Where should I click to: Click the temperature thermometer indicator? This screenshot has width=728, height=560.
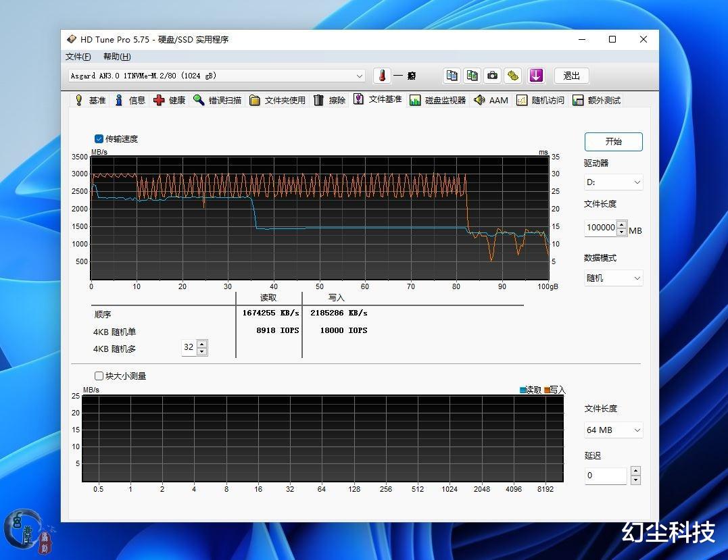(x=383, y=75)
